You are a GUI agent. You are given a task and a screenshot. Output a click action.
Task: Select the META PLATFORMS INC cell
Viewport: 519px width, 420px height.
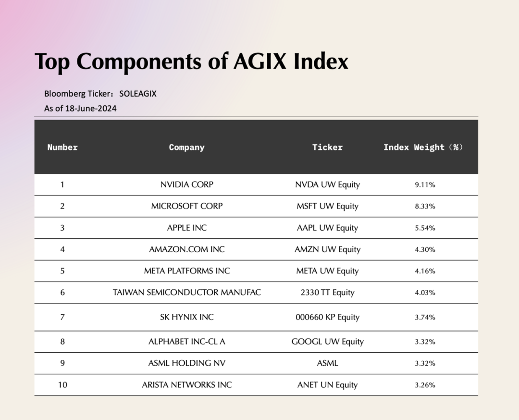(186, 271)
